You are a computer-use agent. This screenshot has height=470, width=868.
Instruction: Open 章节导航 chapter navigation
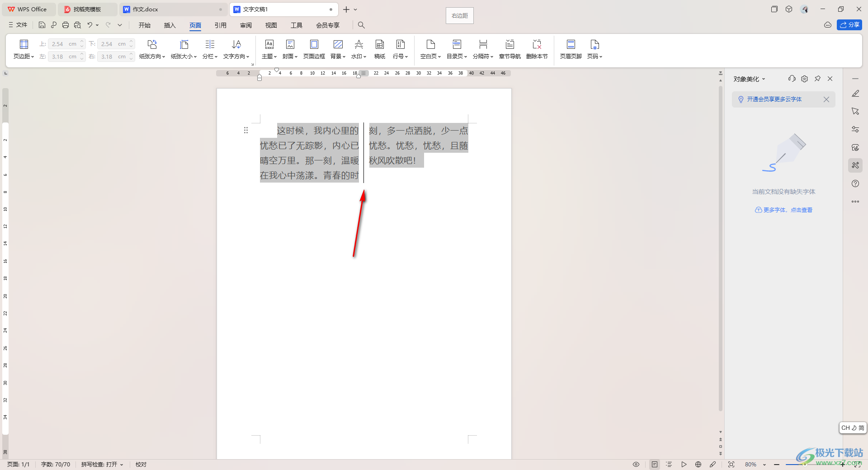[x=509, y=49]
